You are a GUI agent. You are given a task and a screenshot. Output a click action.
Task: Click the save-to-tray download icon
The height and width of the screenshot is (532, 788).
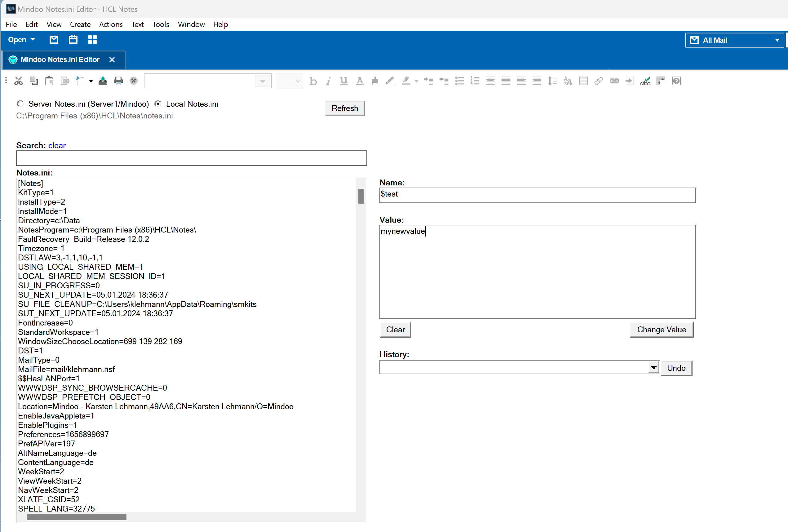pos(103,81)
